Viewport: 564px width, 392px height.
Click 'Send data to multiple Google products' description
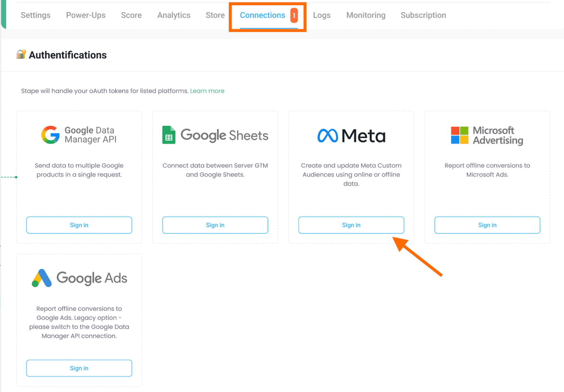79,170
